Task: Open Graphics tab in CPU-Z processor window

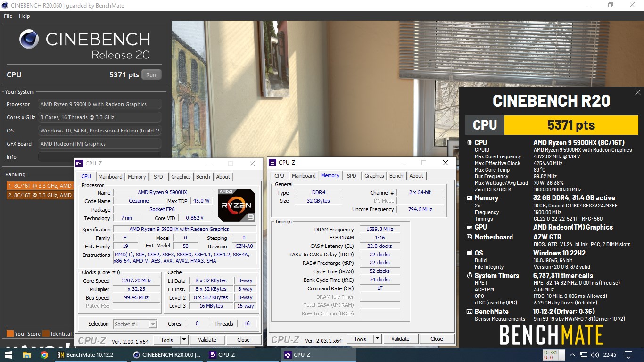Action: (x=181, y=177)
